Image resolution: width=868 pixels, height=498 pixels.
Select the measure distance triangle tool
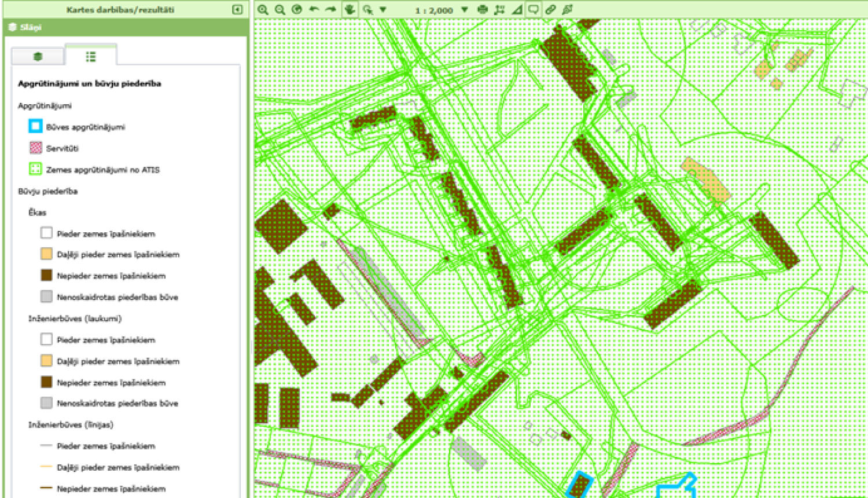pyautogui.click(x=517, y=10)
